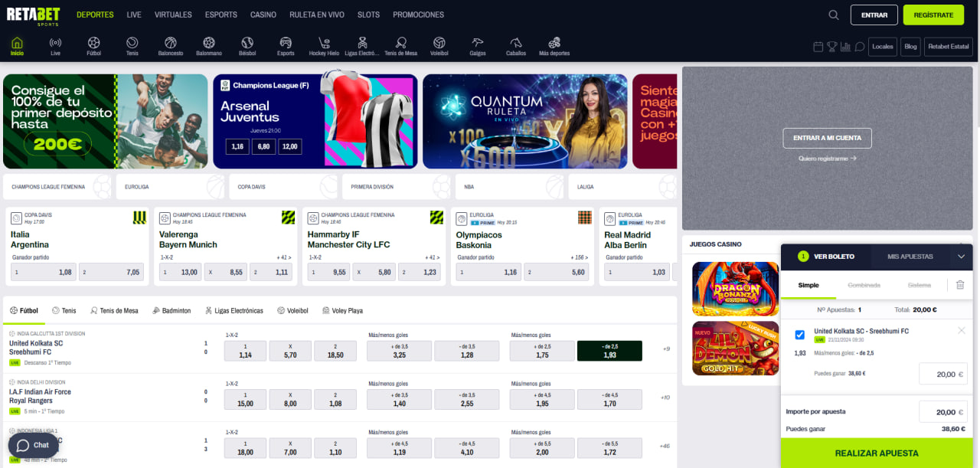
Task: Open the Chat bubble button
Action: pyautogui.click(x=34, y=445)
